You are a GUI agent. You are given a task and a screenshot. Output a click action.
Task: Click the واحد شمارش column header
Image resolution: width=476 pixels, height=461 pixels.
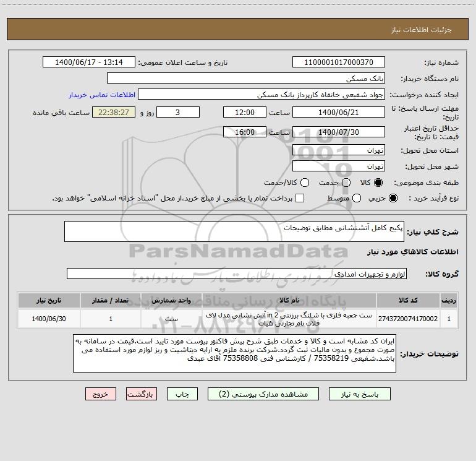(171, 300)
